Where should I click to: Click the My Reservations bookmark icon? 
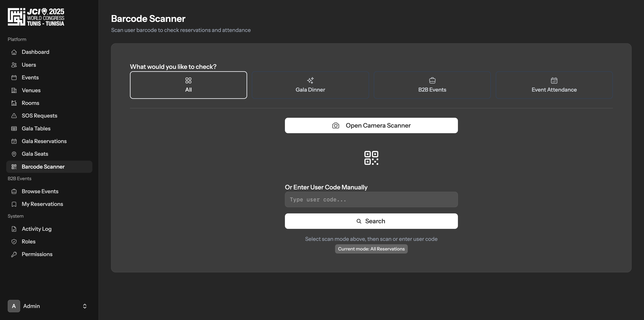pyautogui.click(x=14, y=204)
